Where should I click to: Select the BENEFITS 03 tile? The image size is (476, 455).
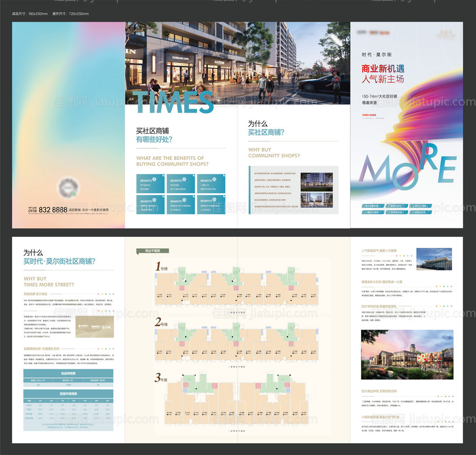211,184
